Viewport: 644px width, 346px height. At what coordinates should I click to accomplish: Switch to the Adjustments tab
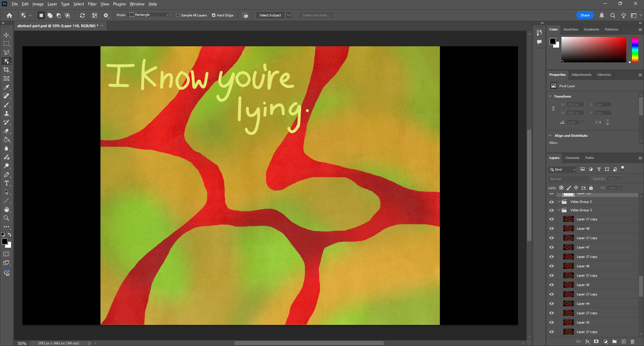[x=581, y=75]
